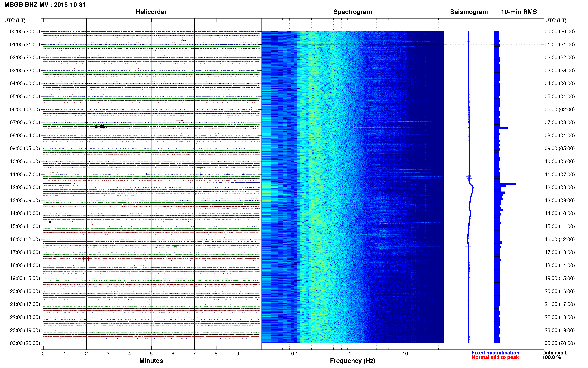The height and width of the screenshot is (368, 588).
Task: Click the left-axis "05:00 (01:00)" time label
Action: (25, 96)
